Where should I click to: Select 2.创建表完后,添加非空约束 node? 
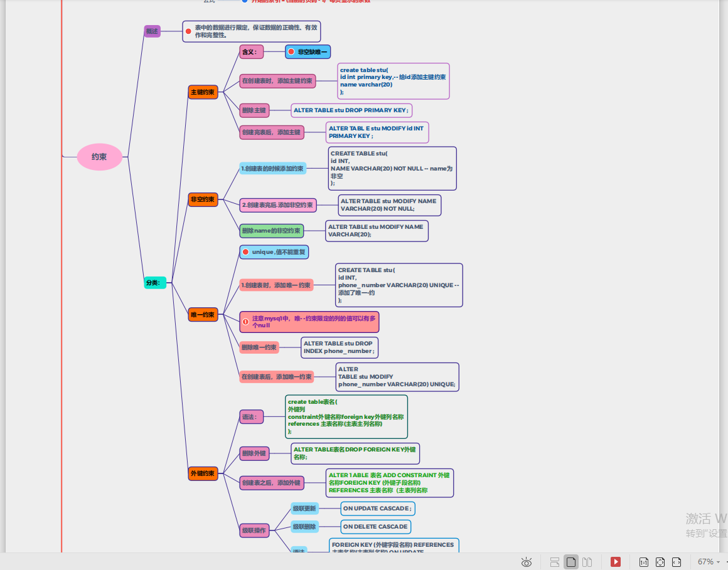coord(277,205)
